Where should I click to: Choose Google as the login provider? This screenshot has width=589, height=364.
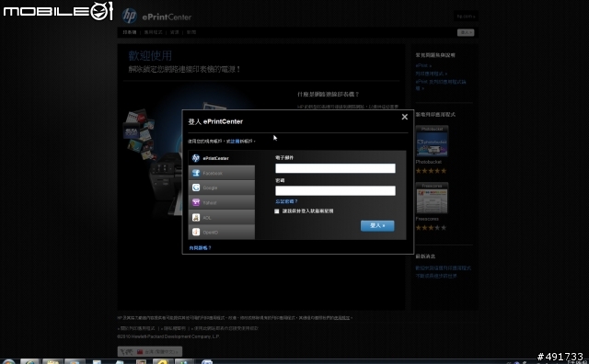[x=222, y=188]
